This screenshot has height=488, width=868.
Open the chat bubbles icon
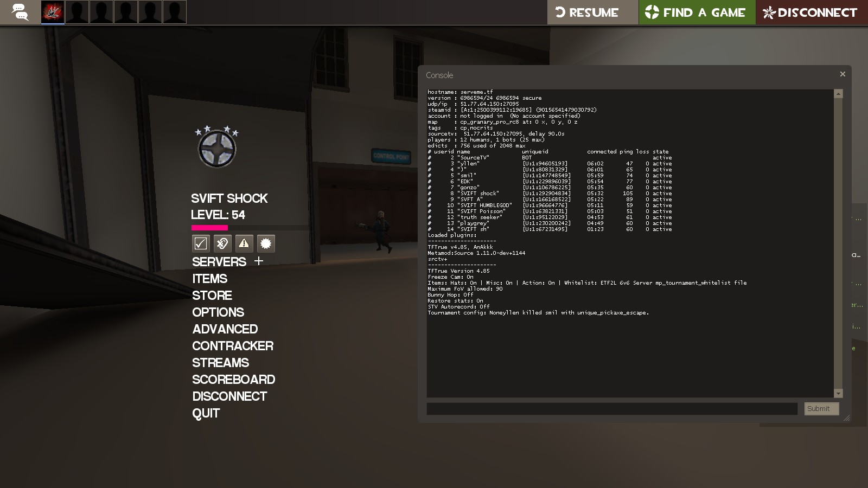pyautogui.click(x=20, y=12)
